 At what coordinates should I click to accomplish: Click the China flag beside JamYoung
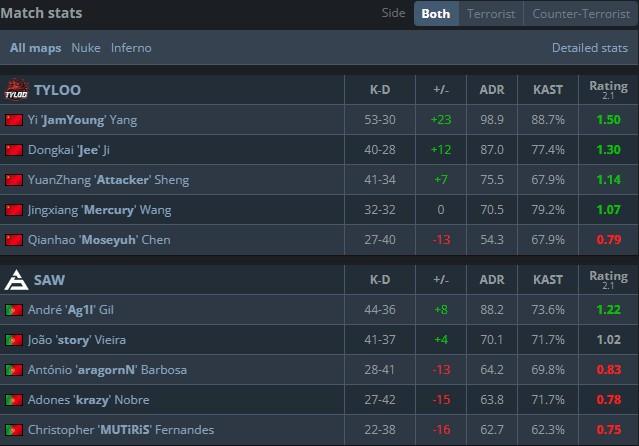(14, 120)
